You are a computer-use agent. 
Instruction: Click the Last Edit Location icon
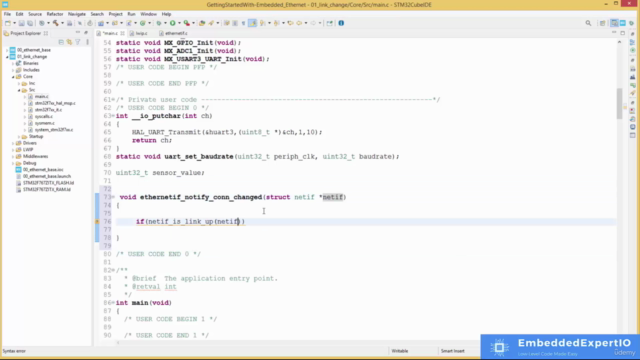click(290, 23)
